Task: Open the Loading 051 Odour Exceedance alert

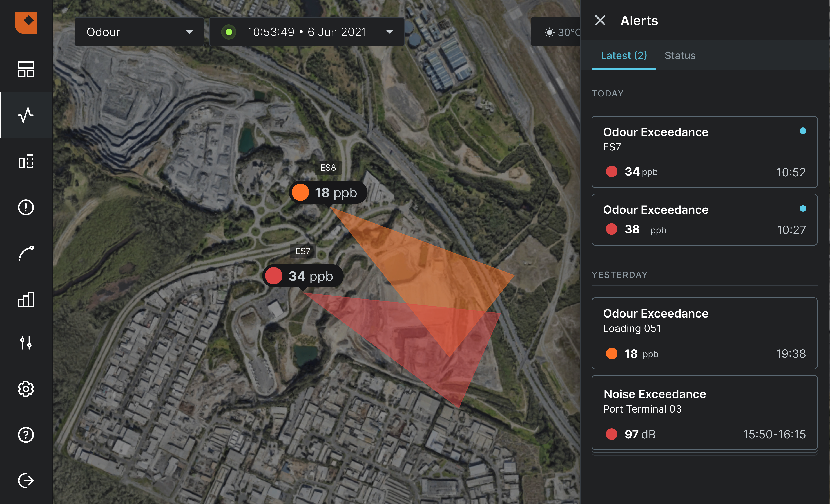Action: (x=704, y=333)
